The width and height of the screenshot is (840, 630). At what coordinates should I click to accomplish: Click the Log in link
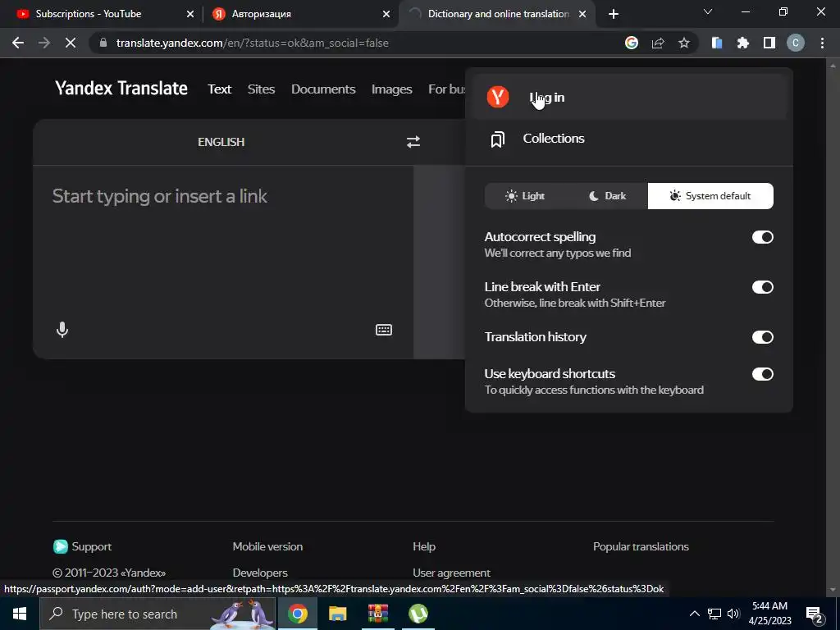tap(629, 97)
